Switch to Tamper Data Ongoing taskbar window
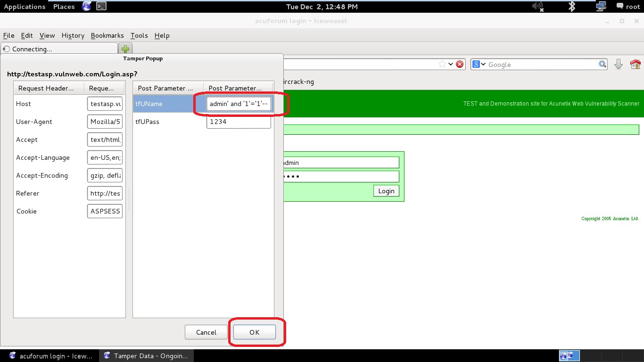The width and height of the screenshot is (644, 362). 146,356
